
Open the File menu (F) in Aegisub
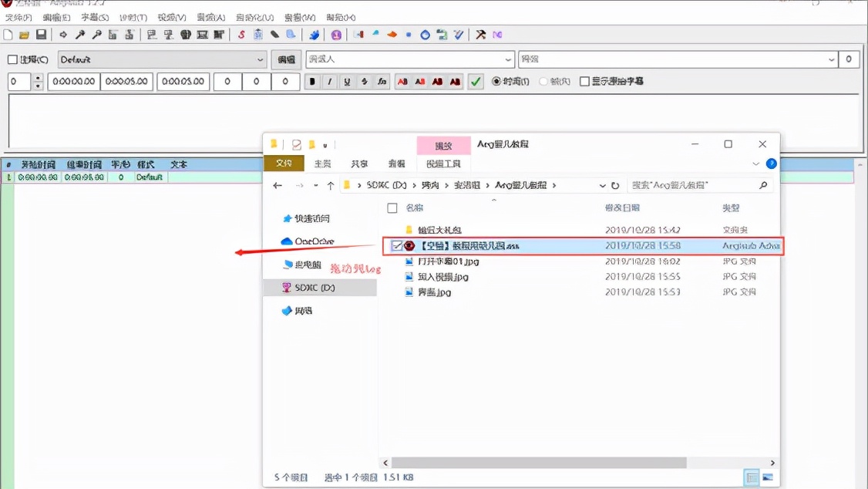pyautogui.click(x=19, y=18)
